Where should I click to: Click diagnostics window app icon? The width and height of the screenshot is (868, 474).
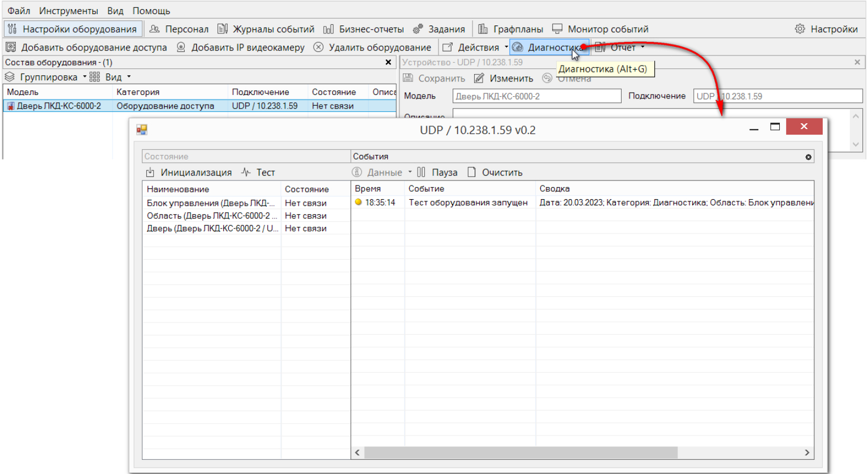[x=142, y=130]
